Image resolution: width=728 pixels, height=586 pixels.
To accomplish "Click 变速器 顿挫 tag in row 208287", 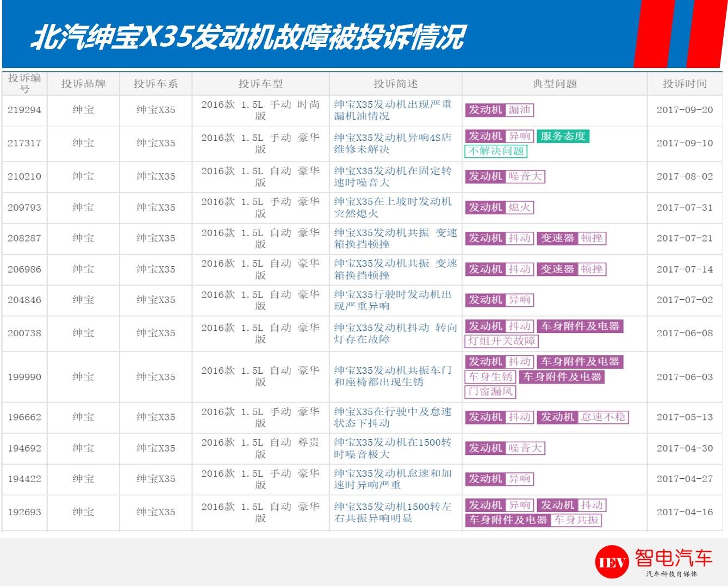I will click(x=571, y=238).
